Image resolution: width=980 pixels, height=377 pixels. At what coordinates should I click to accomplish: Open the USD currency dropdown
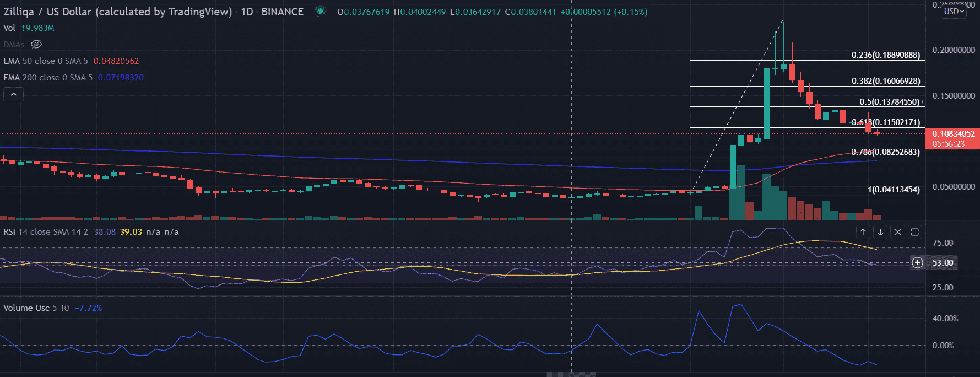(x=954, y=12)
